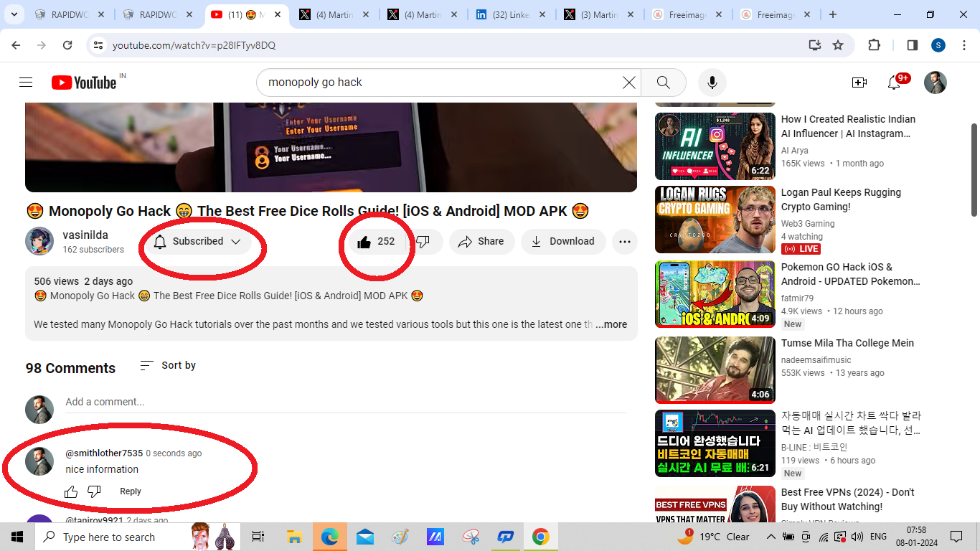The image size is (980, 551).
Task: Open the vasinilda channel avatar
Action: pos(39,242)
